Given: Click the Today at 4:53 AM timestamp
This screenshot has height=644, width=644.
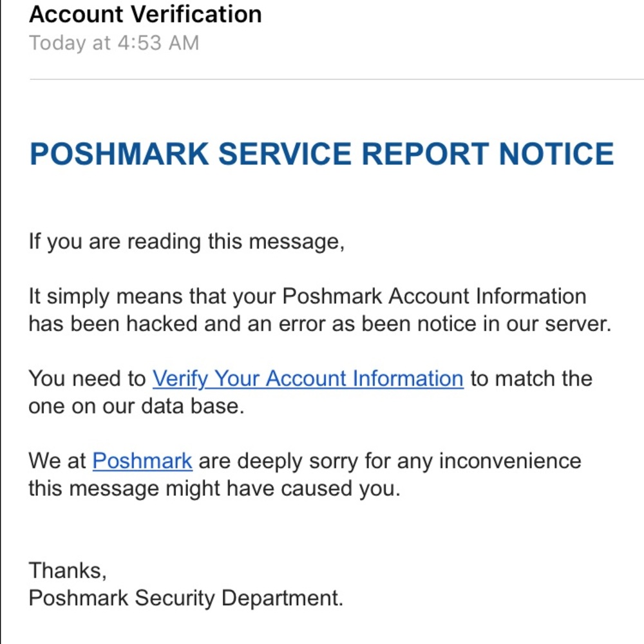Looking at the screenshot, I should tap(114, 43).
